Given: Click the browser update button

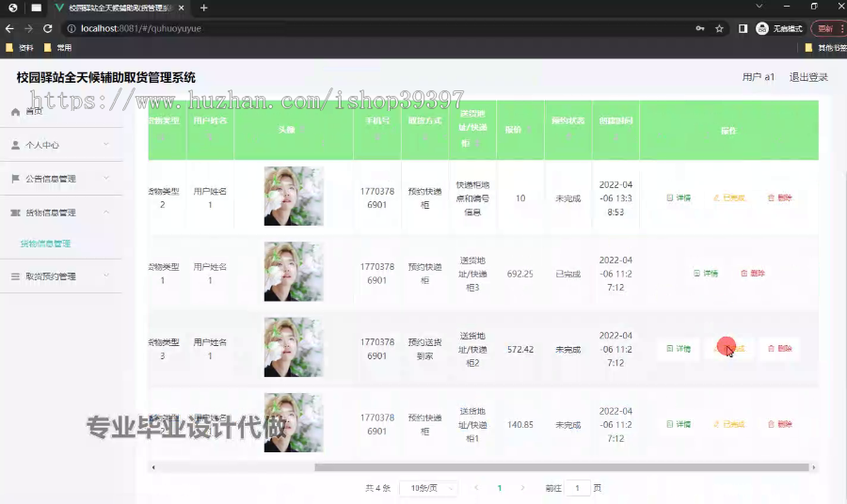Looking at the screenshot, I should (828, 28).
